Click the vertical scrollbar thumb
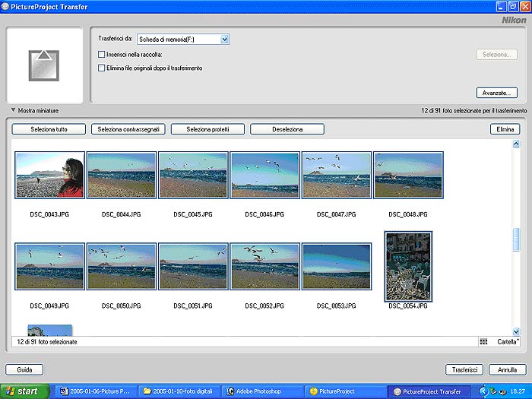Viewport: 532px width, 399px height. (516, 239)
